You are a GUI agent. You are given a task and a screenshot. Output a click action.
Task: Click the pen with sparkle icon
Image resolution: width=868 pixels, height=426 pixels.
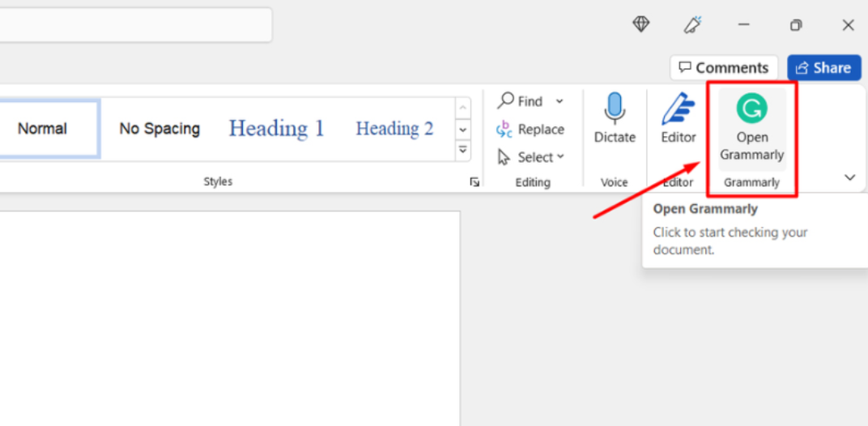[692, 24]
